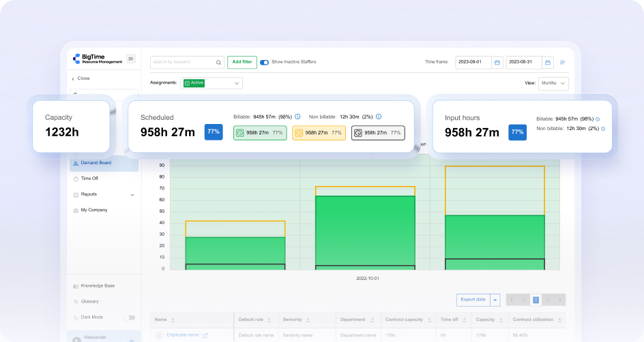Image resolution: width=644 pixels, height=342 pixels.
Task: Select the yellow 958h 27m chip
Action: click(x=319, y=133)
